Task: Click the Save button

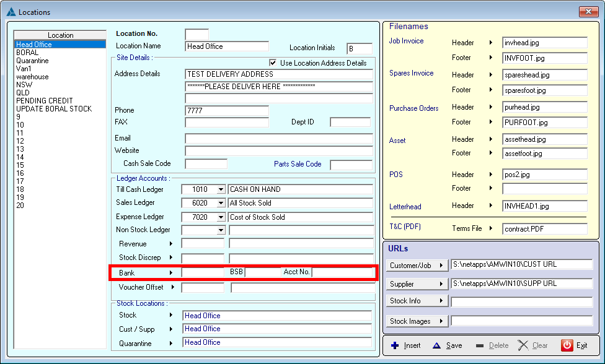Action: pyautogui.click(x=447, y=345)
